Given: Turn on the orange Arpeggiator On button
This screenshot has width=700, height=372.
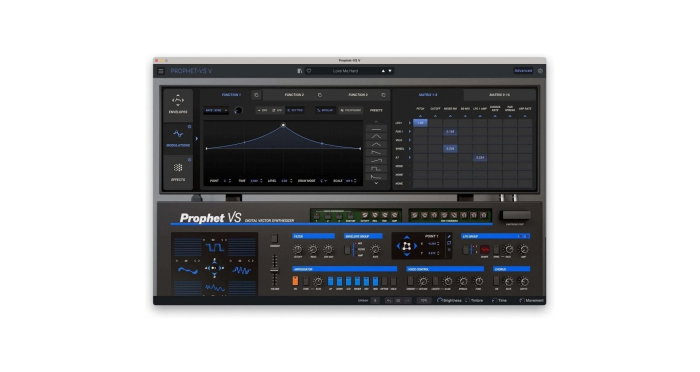Looking at the screenshot, I should pyautogui.click(x=295, y=281).
